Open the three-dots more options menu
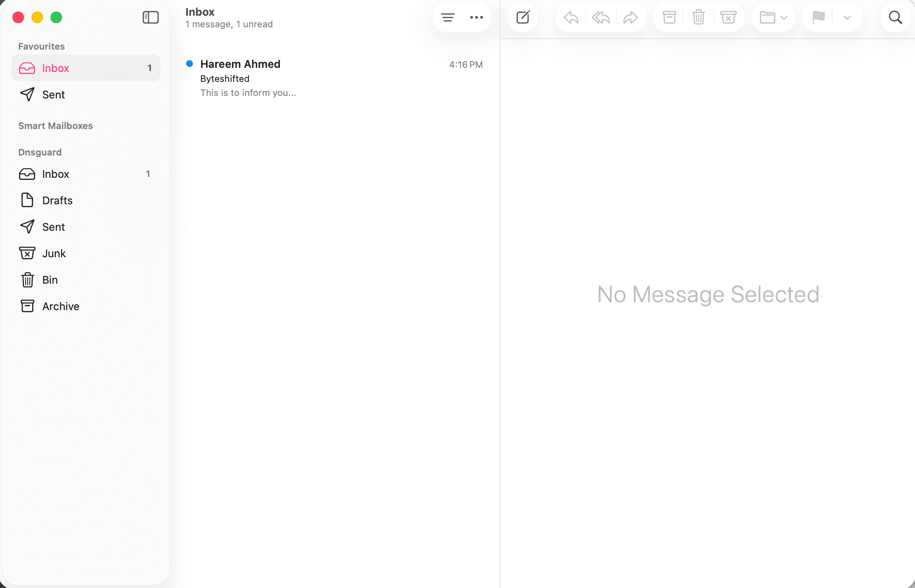 pyautogui.click(x=477, y=17)
